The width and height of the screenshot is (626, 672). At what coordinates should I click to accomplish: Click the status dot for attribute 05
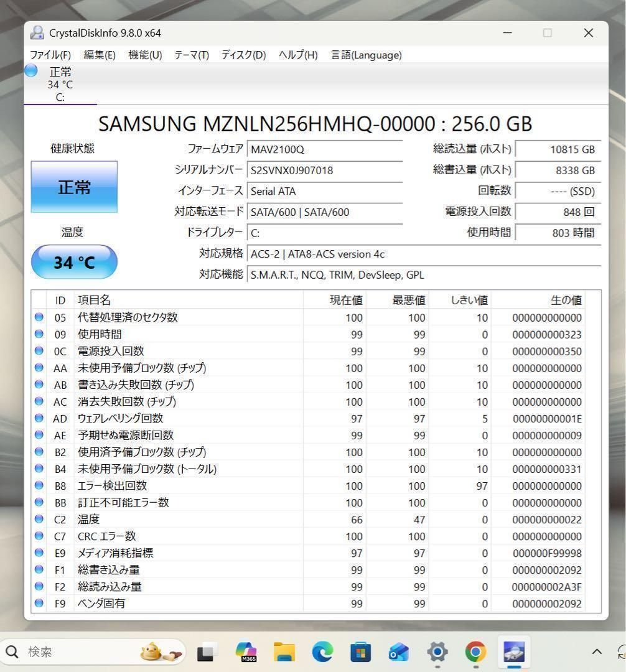39,317
